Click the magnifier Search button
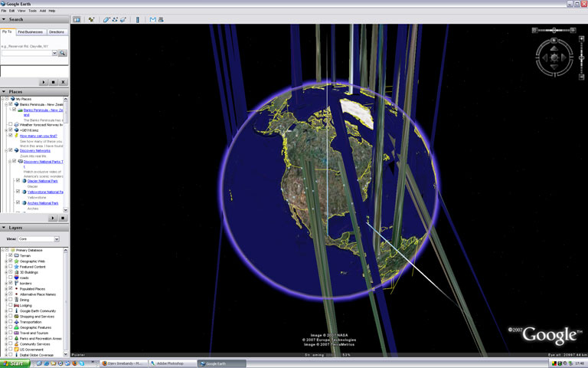Screen dimensions: 588x368 [x=63, y=53]
